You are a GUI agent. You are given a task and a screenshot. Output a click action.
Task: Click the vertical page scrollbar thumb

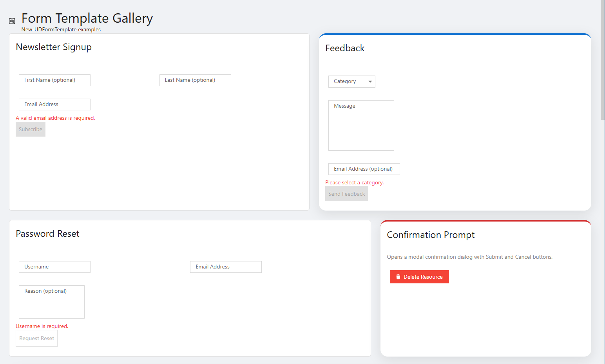pyautogui.click(x=603, y=59)
